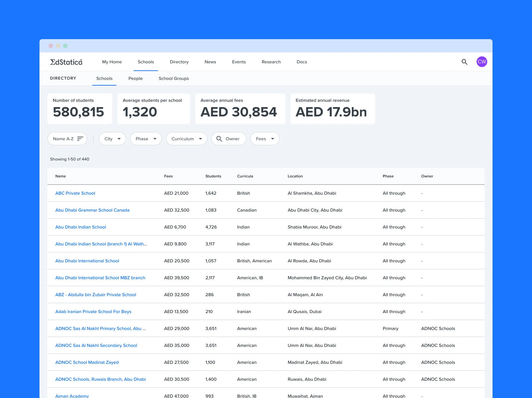Click the Phase column header
The image size is (532, 398).
point(388,176)
